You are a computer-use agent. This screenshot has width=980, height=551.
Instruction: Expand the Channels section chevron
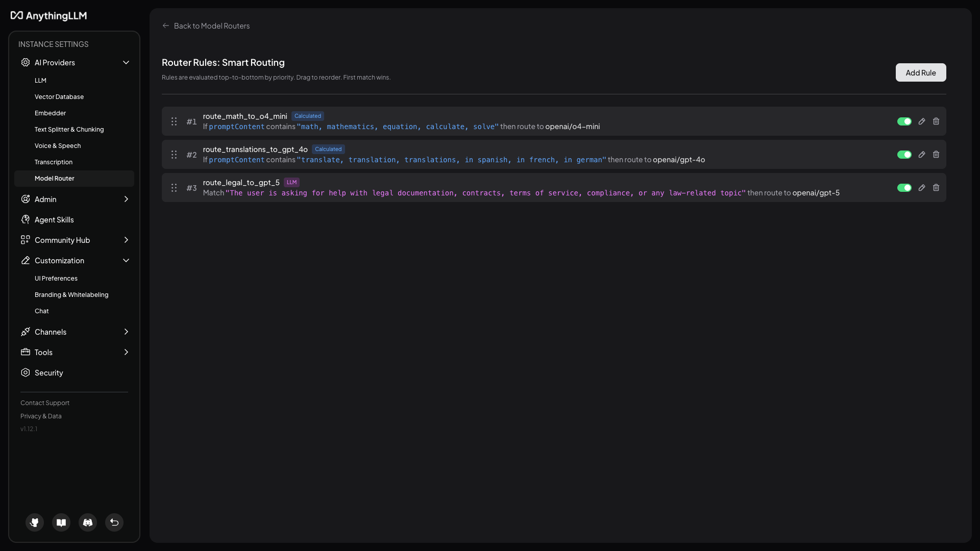[x=126, y=332]
